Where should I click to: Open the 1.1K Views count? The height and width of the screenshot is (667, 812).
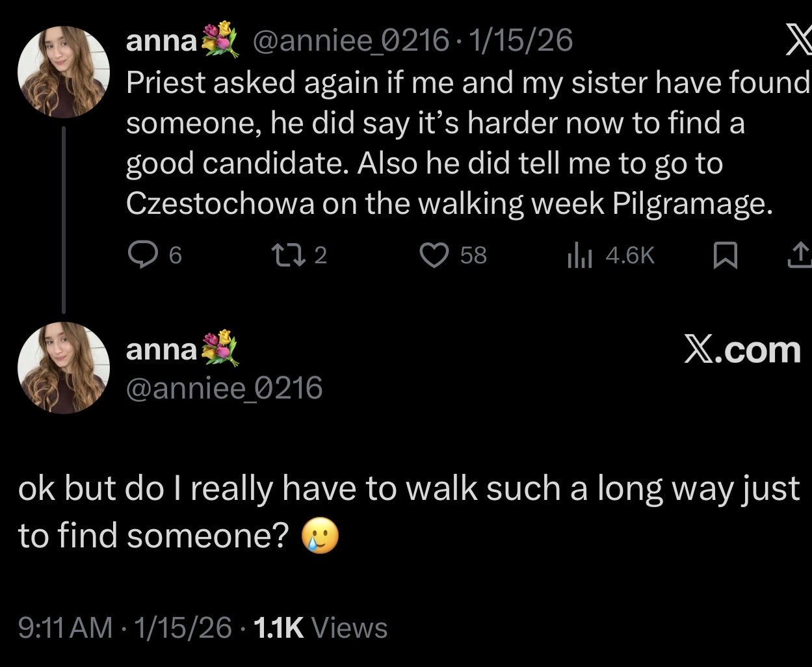point(321,627)
